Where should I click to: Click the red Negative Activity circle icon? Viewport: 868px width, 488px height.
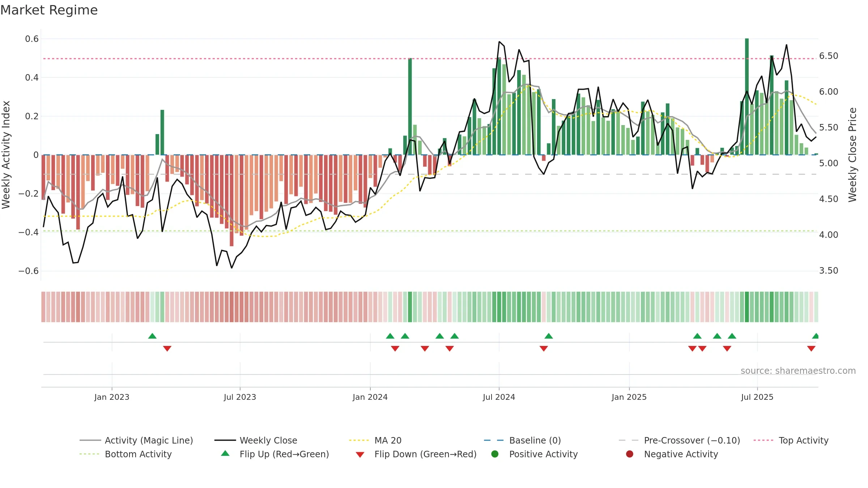click(630, 454)
